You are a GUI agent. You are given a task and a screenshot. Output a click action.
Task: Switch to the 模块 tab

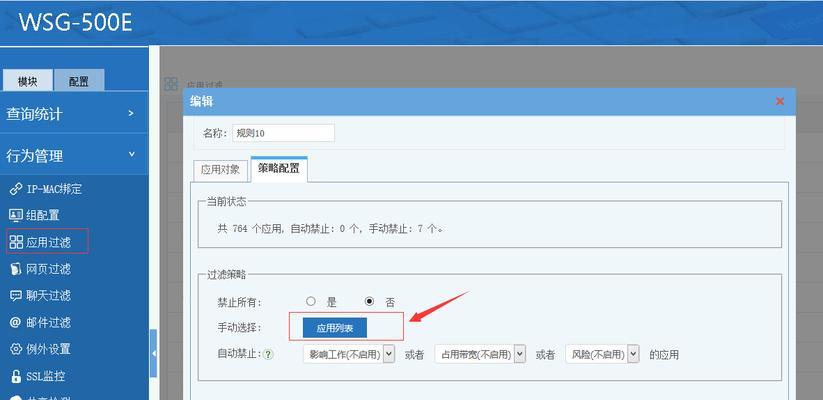(27, 81)
